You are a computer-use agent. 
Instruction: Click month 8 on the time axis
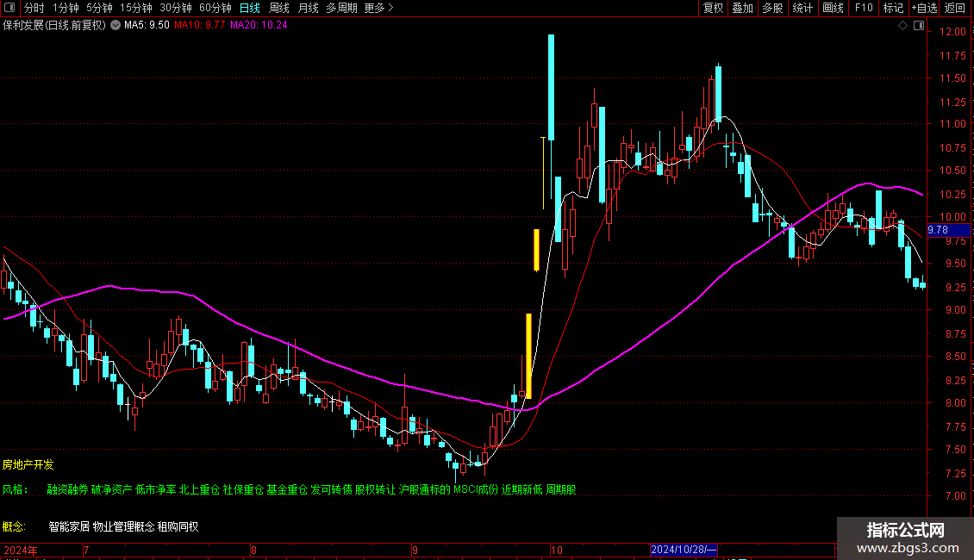point(253,550)
